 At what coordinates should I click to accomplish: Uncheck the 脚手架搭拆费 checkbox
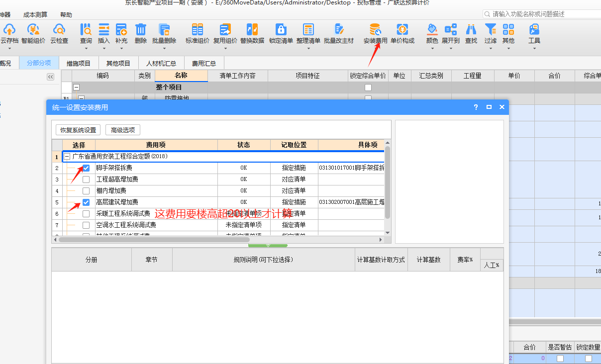tap(86, 168)
